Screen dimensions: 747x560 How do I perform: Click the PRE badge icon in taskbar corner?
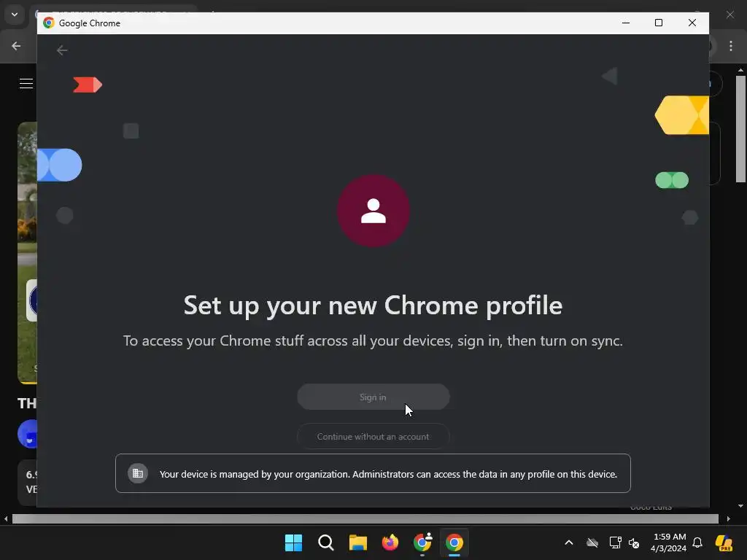[x=724, y=542]
